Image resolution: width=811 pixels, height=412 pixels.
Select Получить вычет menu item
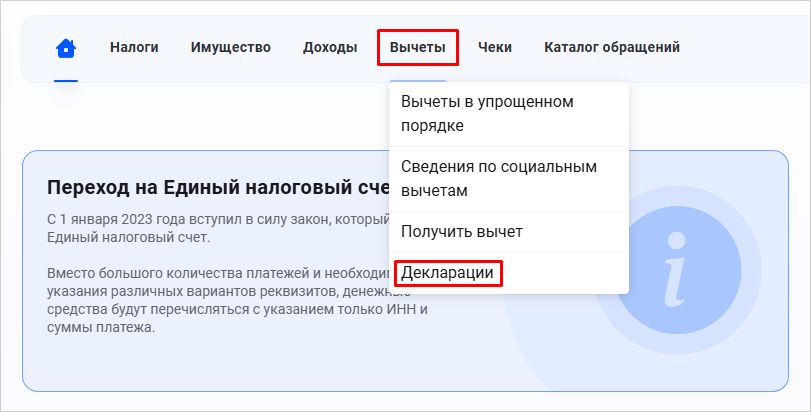coord(509,232)
